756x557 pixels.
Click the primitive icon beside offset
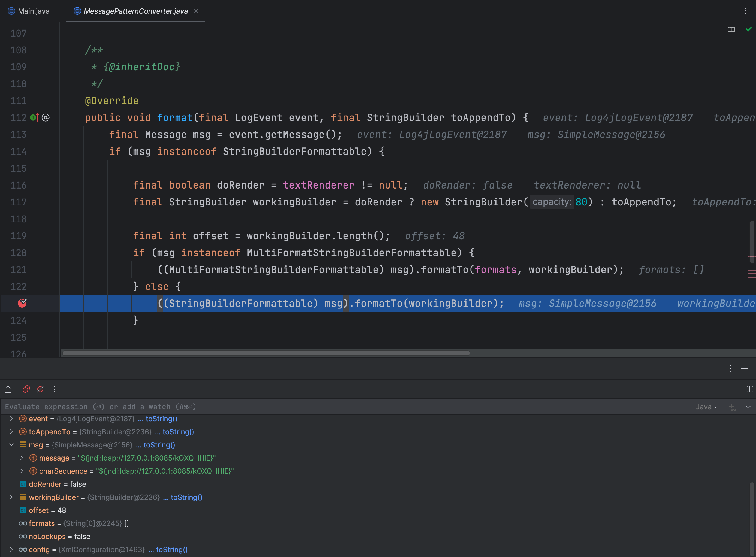pyautogui.click(x=23, y=510)
